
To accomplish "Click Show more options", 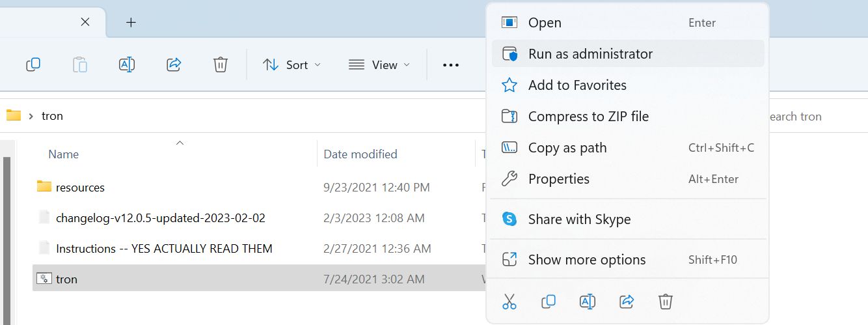I will point(586,259).
